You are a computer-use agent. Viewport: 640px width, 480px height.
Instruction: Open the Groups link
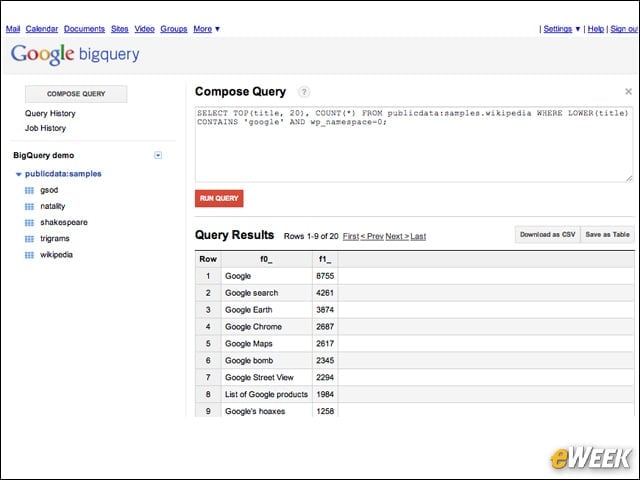[174, 29]
